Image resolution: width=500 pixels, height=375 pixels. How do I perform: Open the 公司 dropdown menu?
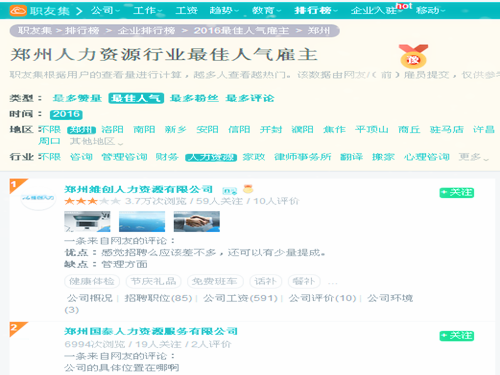pos(106,10)
